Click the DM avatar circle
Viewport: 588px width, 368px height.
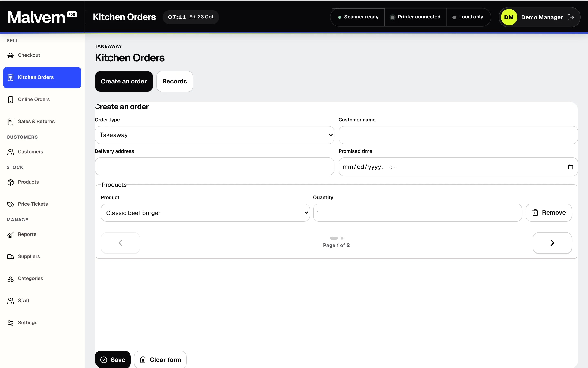(x=509, y=17)
